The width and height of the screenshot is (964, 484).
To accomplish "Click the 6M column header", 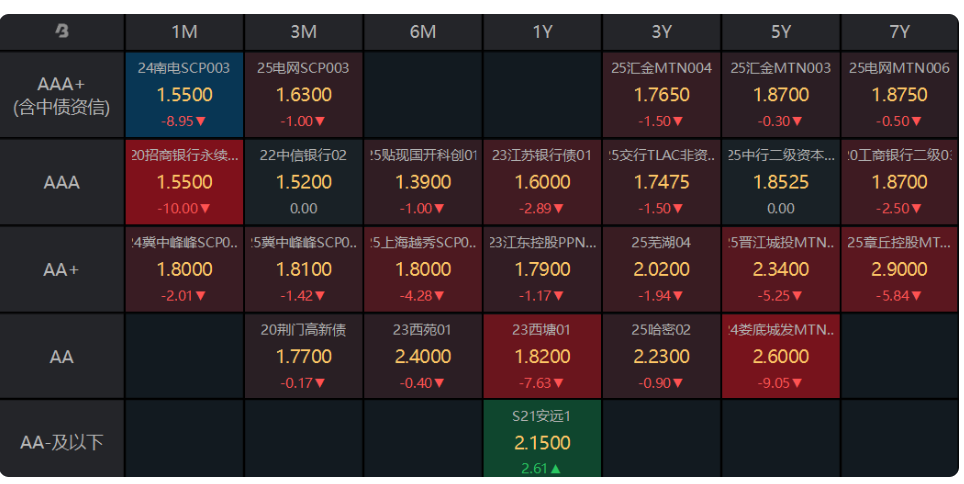I will point(423,32).
